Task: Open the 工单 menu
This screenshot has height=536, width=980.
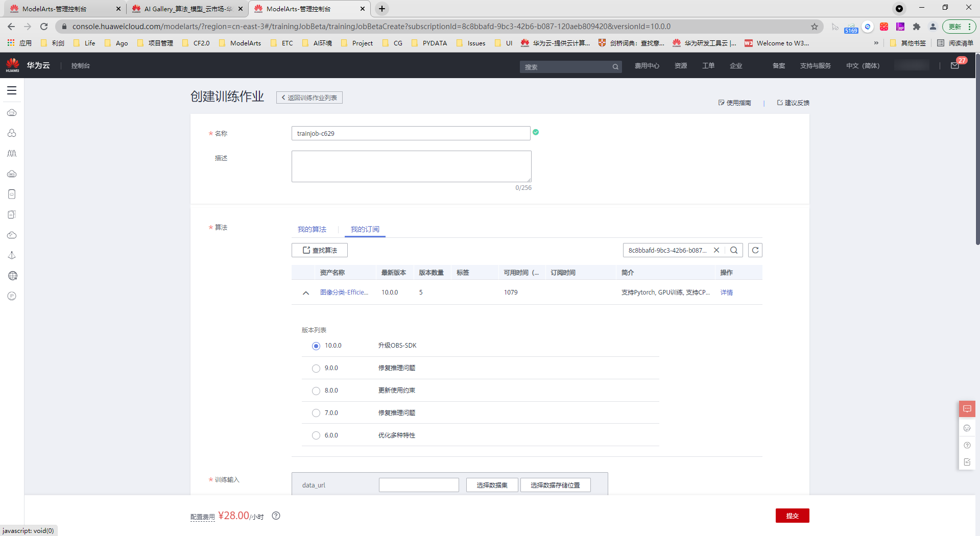Action: click(708, 66)
